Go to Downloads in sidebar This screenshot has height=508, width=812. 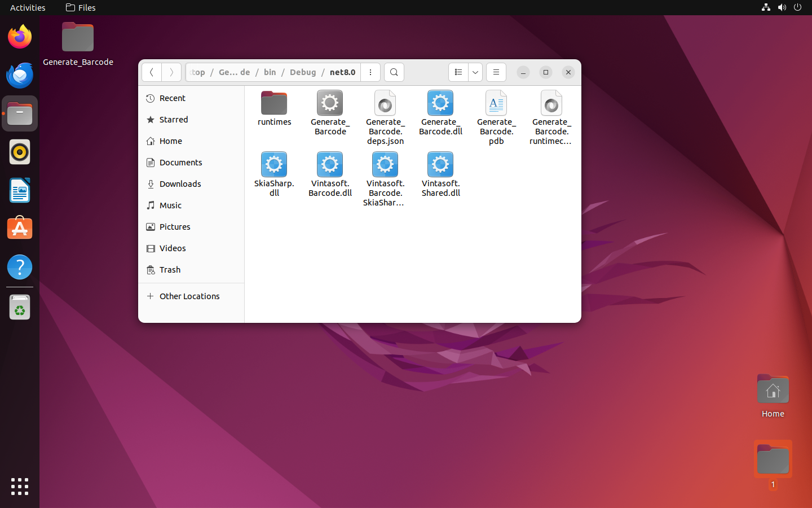coord(180,184)
